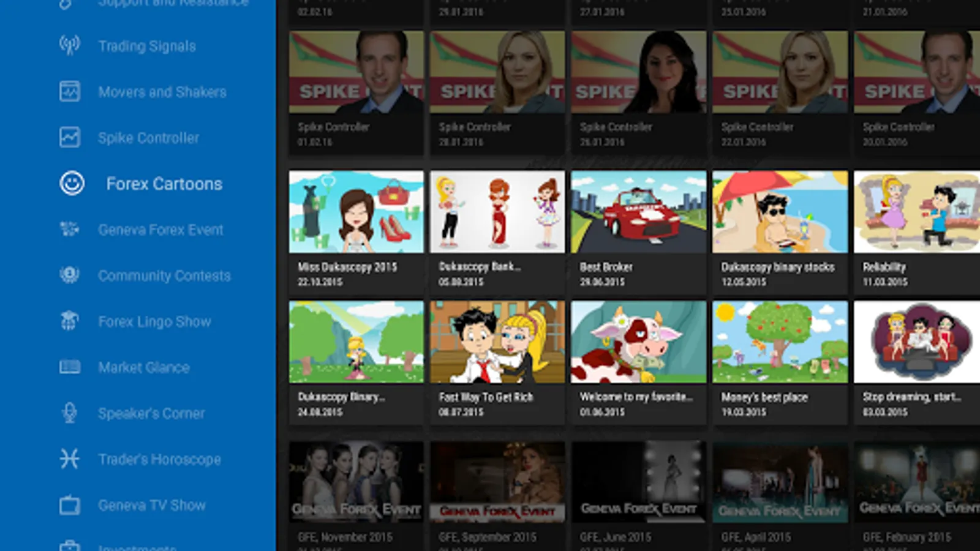This screenshot has height=551, width=980.
Task: Click the Market Glance icon
Action: 70,367
